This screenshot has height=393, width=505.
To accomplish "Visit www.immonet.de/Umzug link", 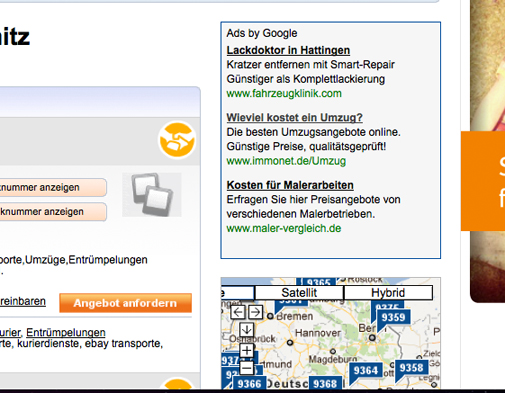I will [x=286, y=161].
